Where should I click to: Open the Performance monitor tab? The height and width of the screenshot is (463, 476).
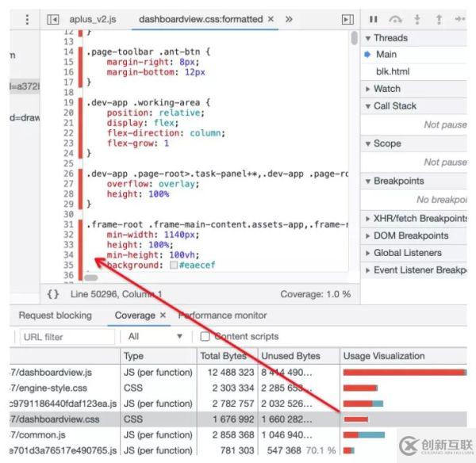tap(222, 316)
